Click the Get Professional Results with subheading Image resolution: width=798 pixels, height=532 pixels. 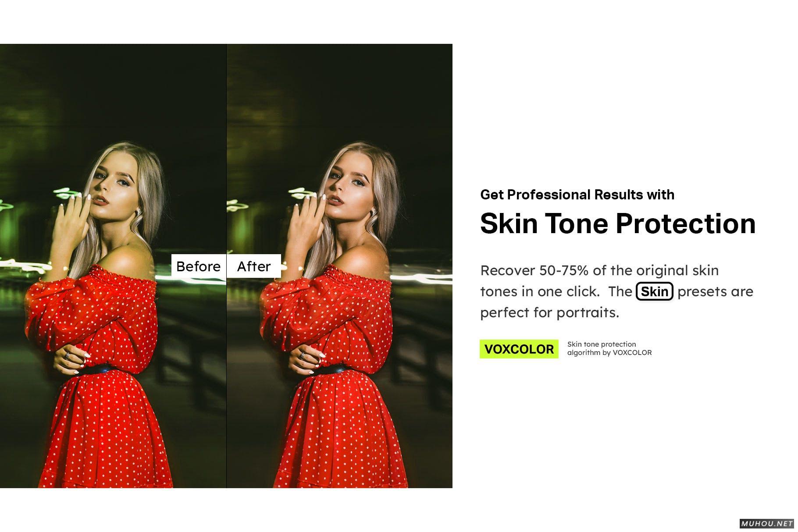[x=577, y=195]
